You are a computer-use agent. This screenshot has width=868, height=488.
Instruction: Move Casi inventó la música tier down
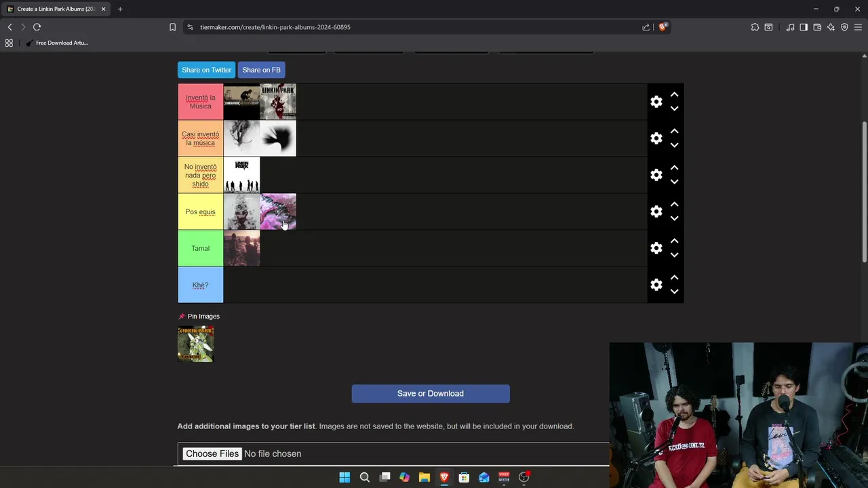click(x=674, y=145)
